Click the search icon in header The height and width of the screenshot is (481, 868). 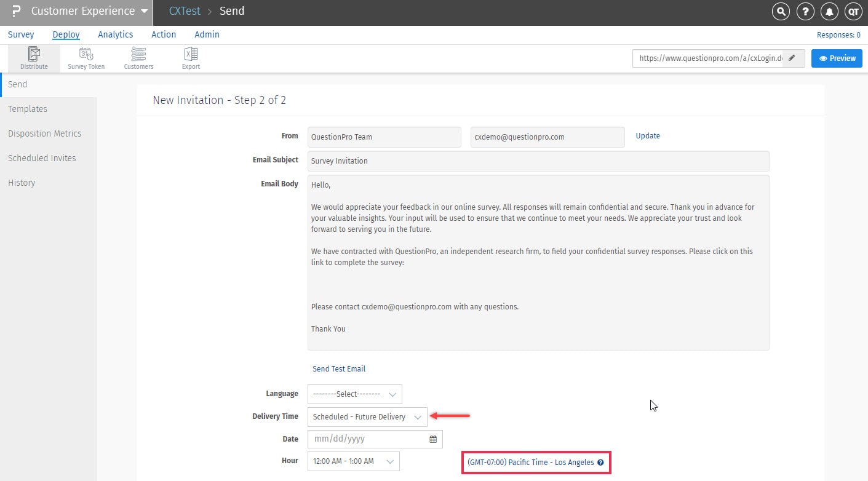click(781, 12)
